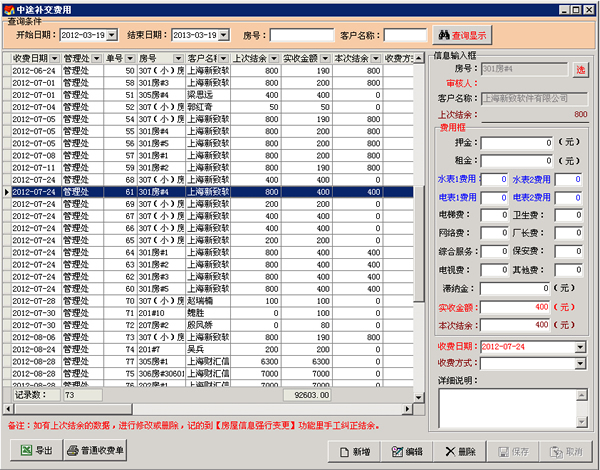Expand the 收费方式 payment method dropdown
The height and width of the screenshot is (470, 600).
[580, 363]
